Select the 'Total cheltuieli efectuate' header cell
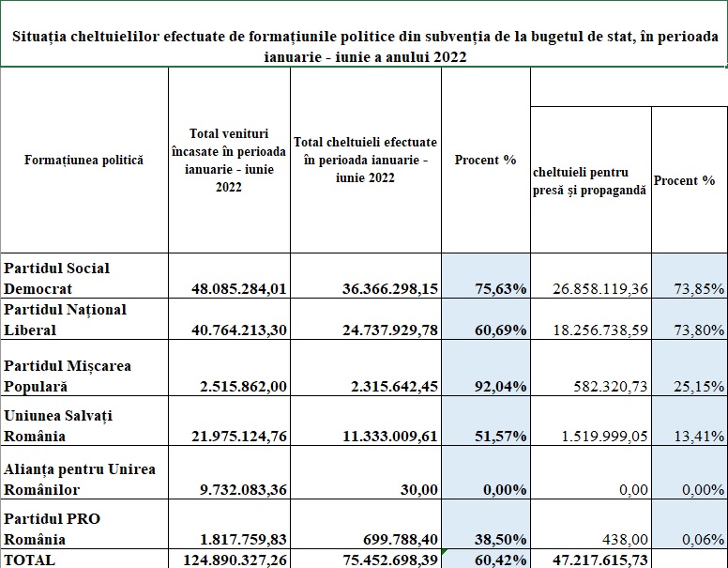This screenshot has width=728, height=568. coord(365,161)
